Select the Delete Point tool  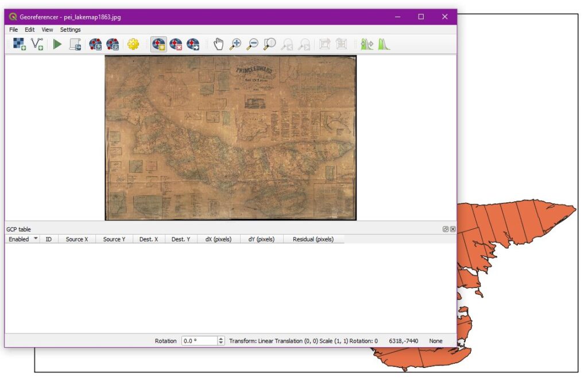[x=176, y=44]
